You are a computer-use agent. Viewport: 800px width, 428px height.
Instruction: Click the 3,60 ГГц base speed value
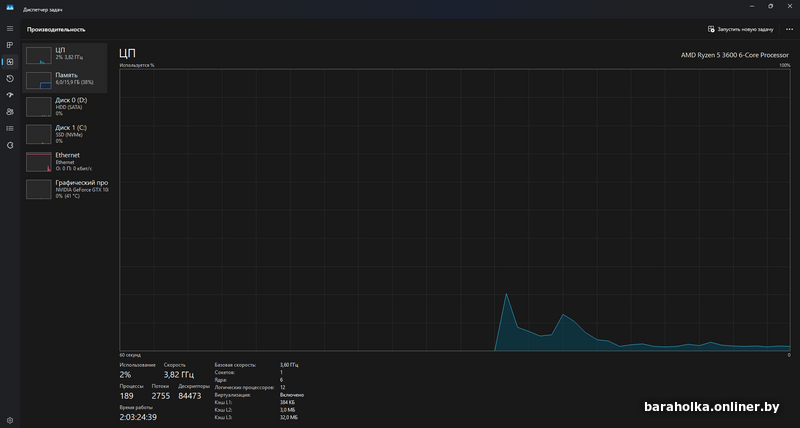click(x=289, y=365)
